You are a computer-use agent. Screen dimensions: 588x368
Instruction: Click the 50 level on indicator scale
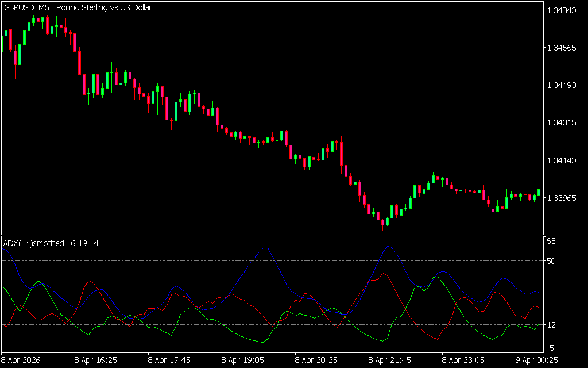point(551,261)
